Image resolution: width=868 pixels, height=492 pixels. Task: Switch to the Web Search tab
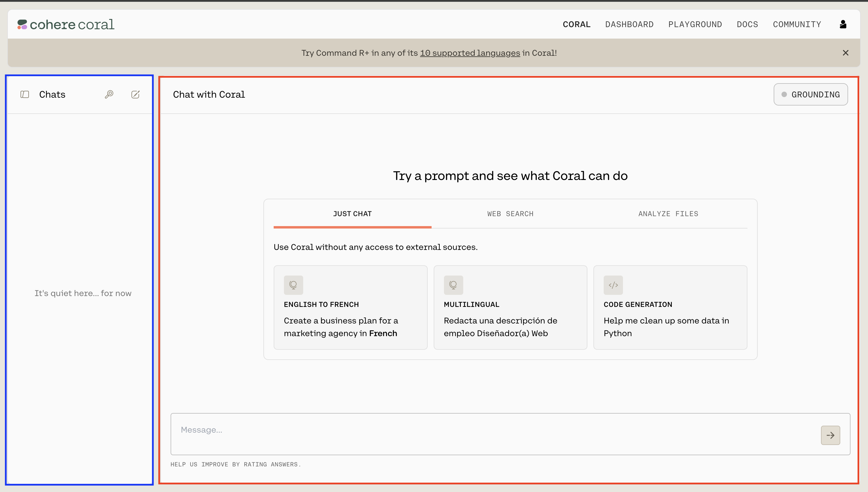click(510, 214)
